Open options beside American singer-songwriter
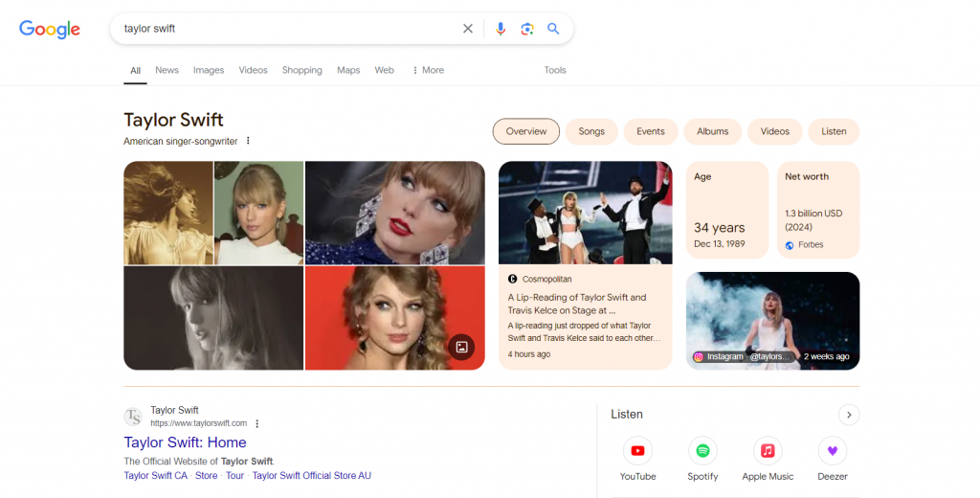Screen dimensions: 980x498 [x=248, y=141]
